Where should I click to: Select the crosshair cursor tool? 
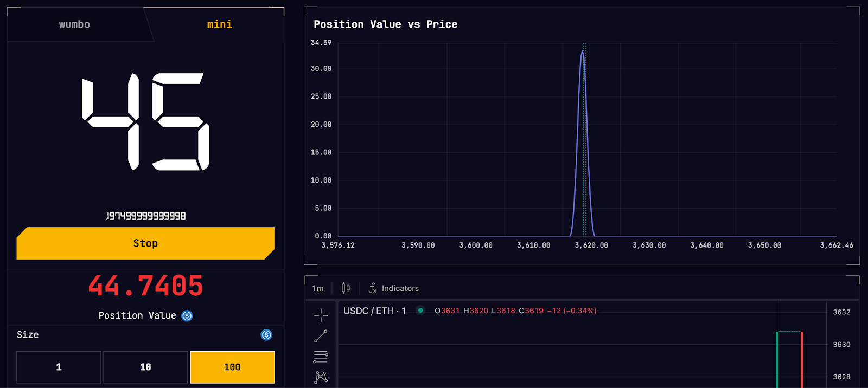[x=321, y=315]
